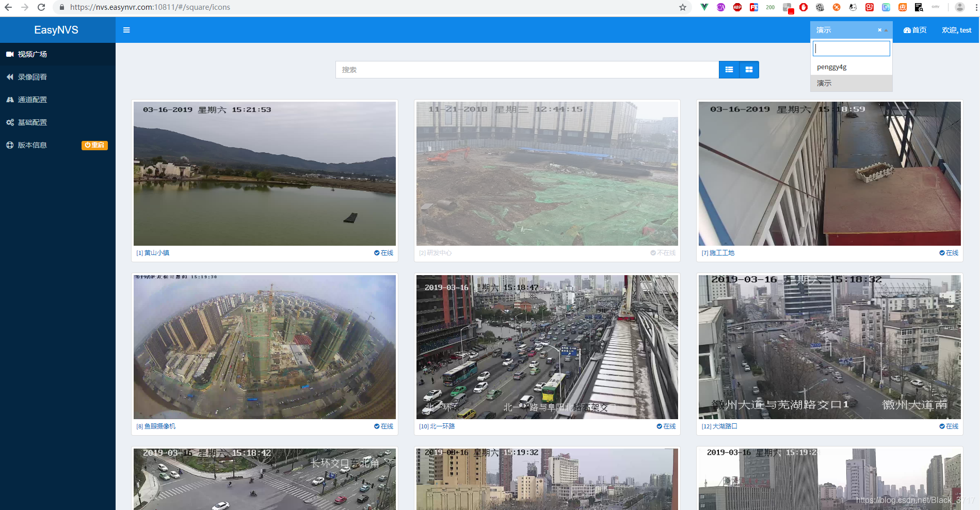This screenshot has height=510, width=980.
Task: Open the orange 惠 shopping extension
Action: pyautogui.click(x=903, y=7)
